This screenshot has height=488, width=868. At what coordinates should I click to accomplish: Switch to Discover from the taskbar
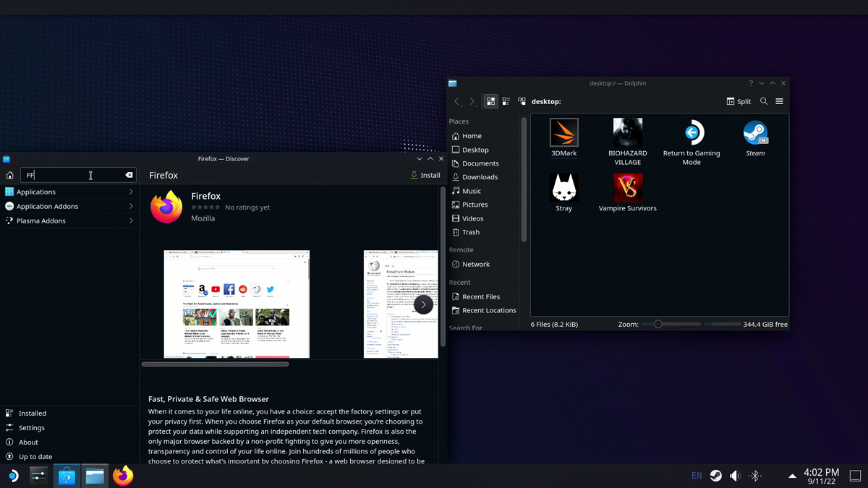pos(67,476)
